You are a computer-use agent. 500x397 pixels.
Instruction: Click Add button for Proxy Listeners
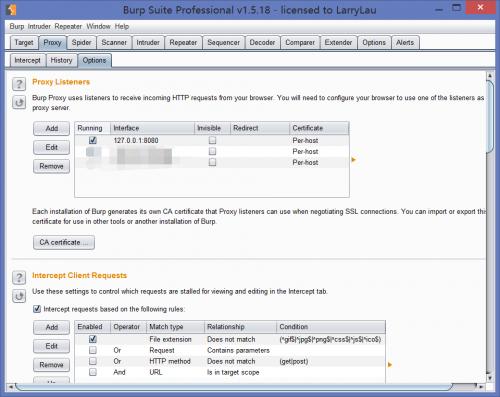[x=52, y=128]
